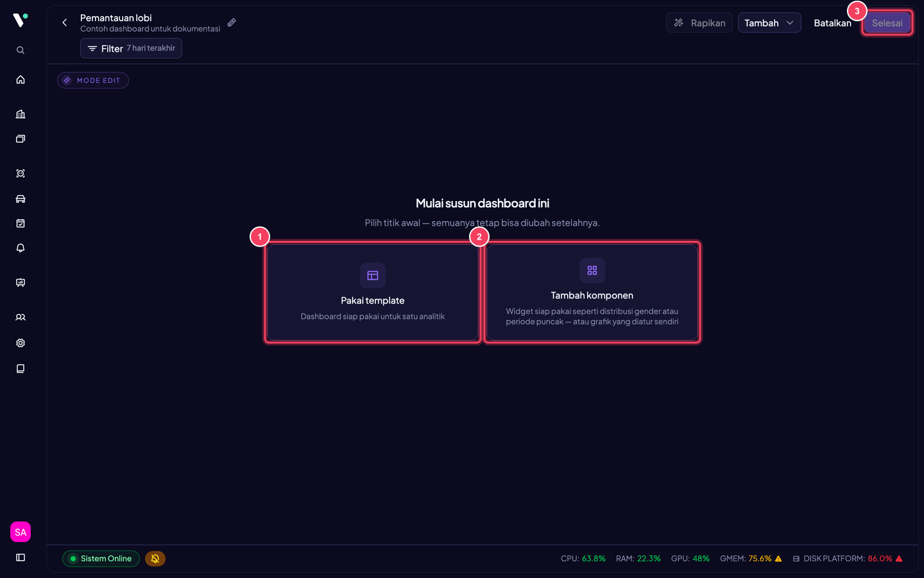Open the Filter 7 hari terakhir selector
The height and width of the screenshot is (578, 924).
pos(131,48)
